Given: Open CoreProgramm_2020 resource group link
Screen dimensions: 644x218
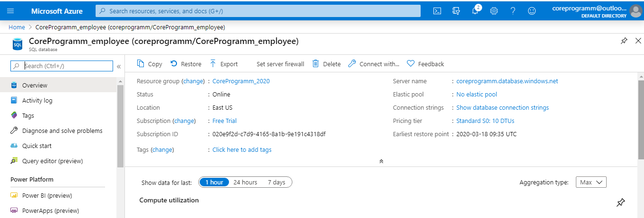Looking at the screenshot, I should pos(241,81).
